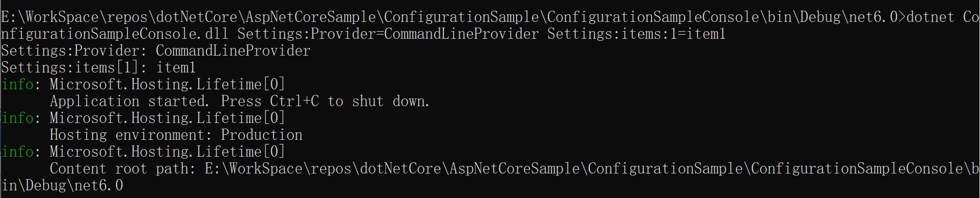
Task: Click the third green "info" label
Action: (18, 152)
